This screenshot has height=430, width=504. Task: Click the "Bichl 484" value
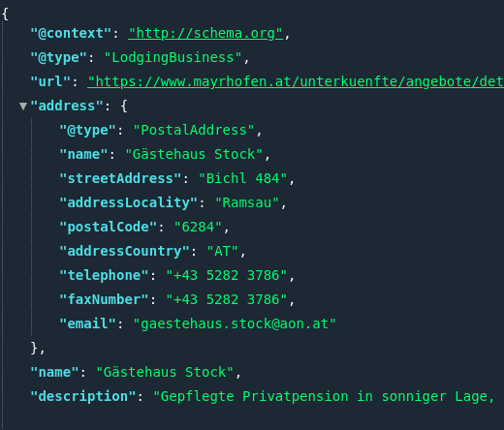pos(242,179)
